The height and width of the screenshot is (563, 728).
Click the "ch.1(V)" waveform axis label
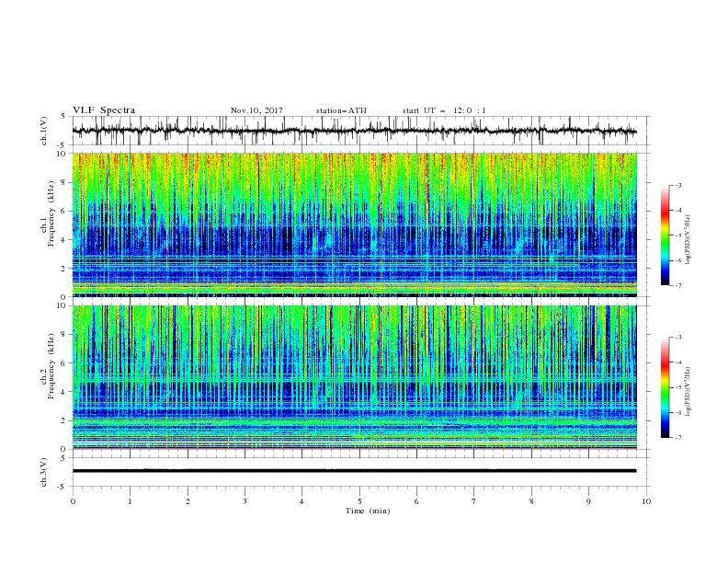point(44,131)
